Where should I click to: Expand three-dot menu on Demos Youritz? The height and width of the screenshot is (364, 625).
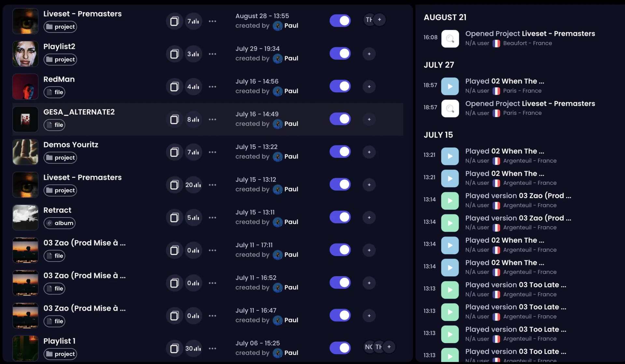tap(212, 152)
